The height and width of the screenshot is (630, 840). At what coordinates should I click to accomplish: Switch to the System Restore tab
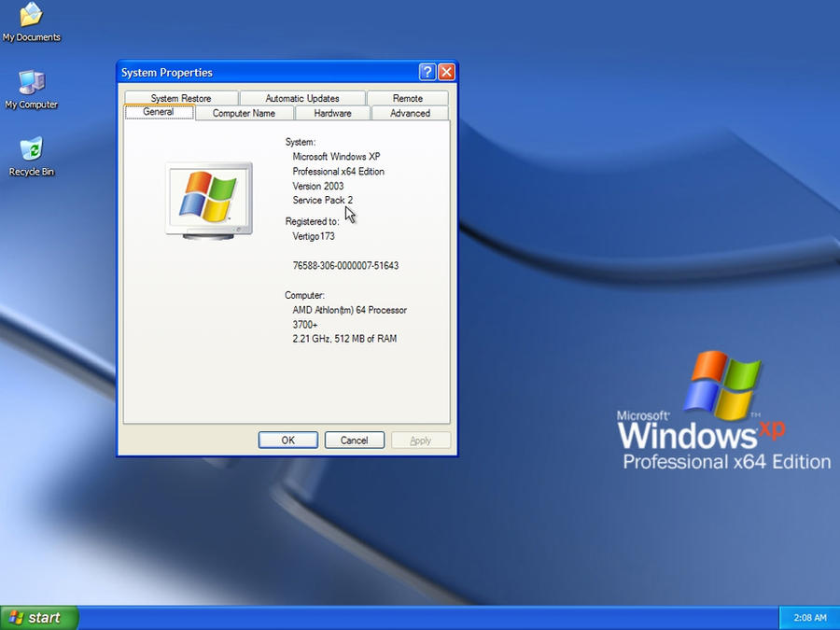tap(181, 98)
